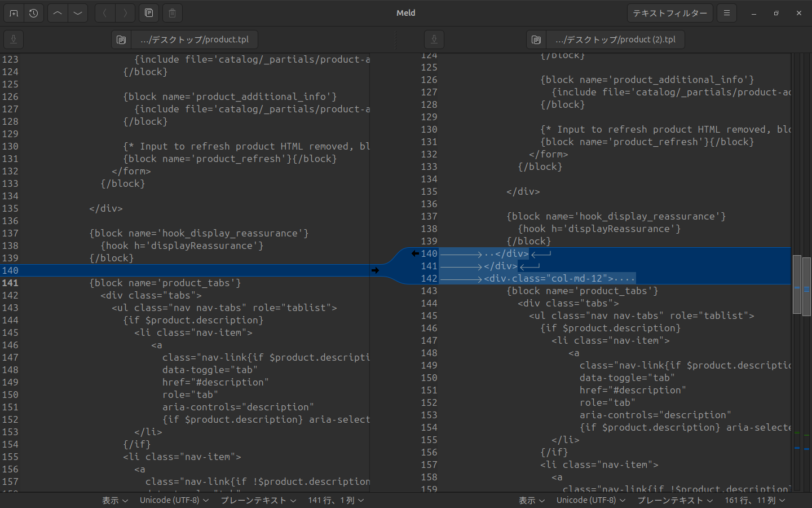Expand left pane 表示 dropdown

click(x=115, y=500)
